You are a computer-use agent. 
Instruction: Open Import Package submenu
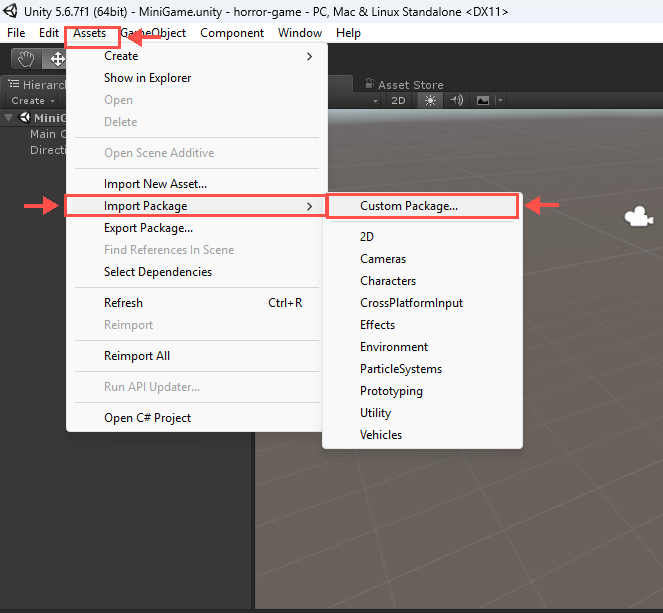(197, 206)
